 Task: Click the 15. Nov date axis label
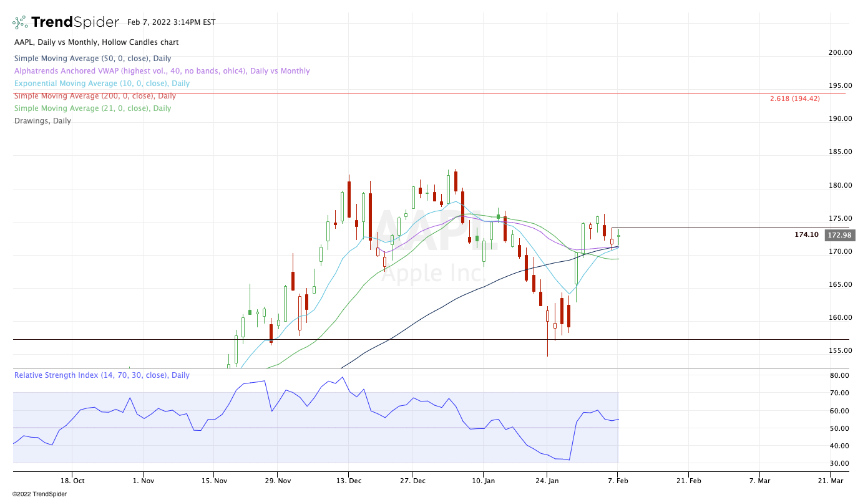coord(213,481)
